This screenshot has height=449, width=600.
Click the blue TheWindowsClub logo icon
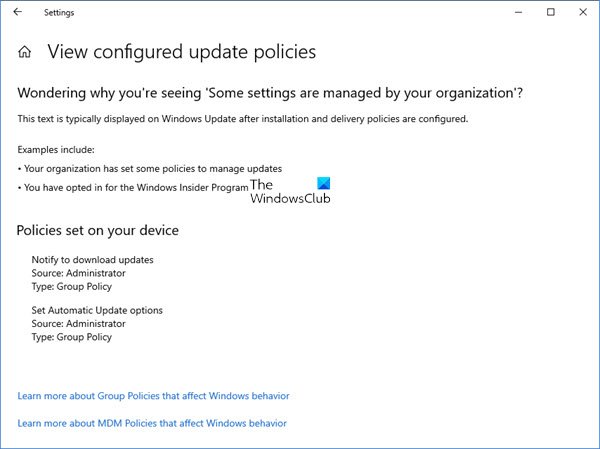323,183
